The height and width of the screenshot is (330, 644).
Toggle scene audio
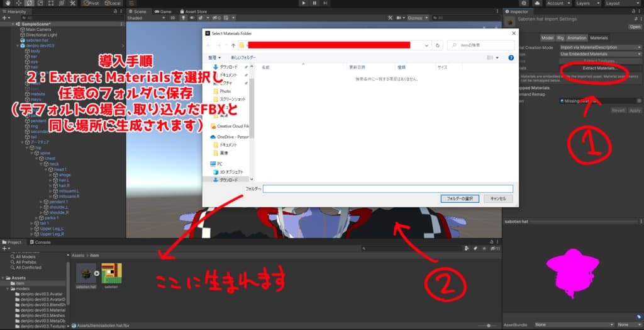(x=191, y=18)
